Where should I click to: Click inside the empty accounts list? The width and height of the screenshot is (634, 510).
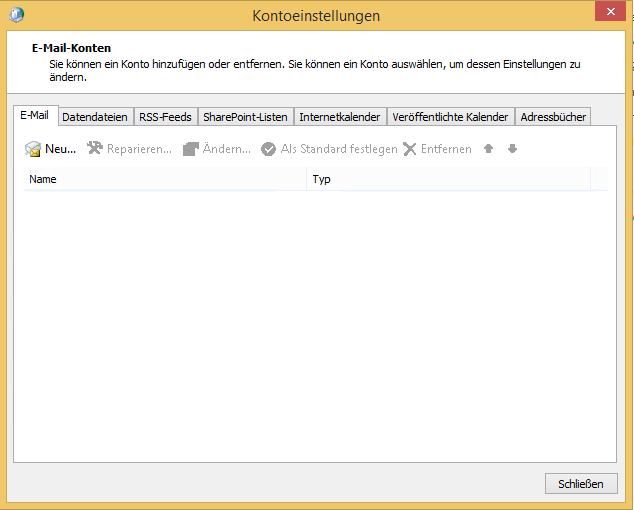tap(315, 320)
